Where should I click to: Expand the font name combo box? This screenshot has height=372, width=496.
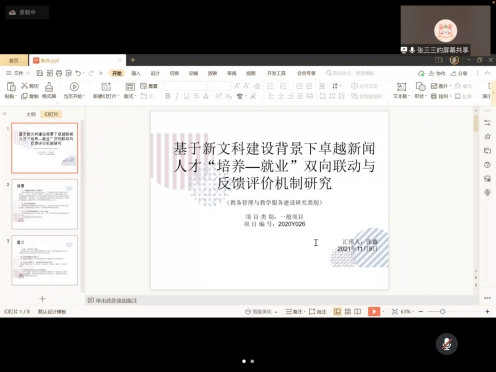click(x=186, y=86)
